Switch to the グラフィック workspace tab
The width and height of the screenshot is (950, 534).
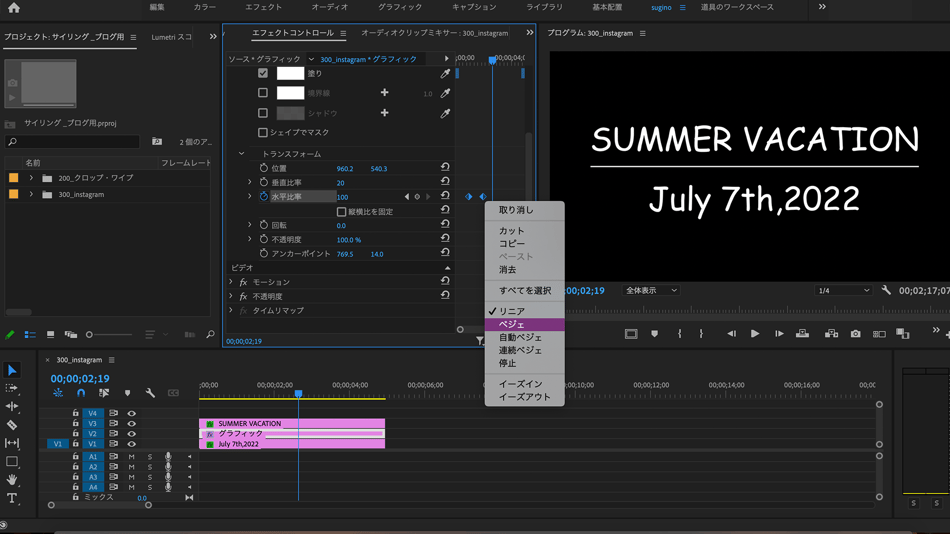coord(400,7)
